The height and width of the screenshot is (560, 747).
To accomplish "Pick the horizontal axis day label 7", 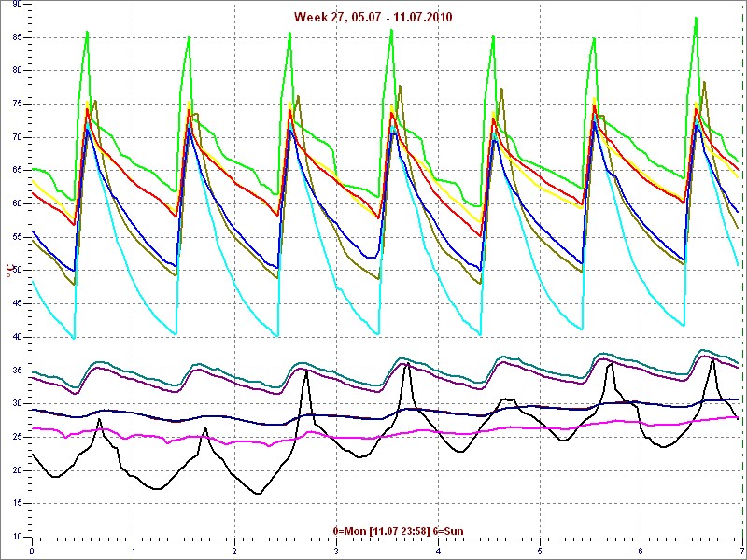I will pos(741,552).
